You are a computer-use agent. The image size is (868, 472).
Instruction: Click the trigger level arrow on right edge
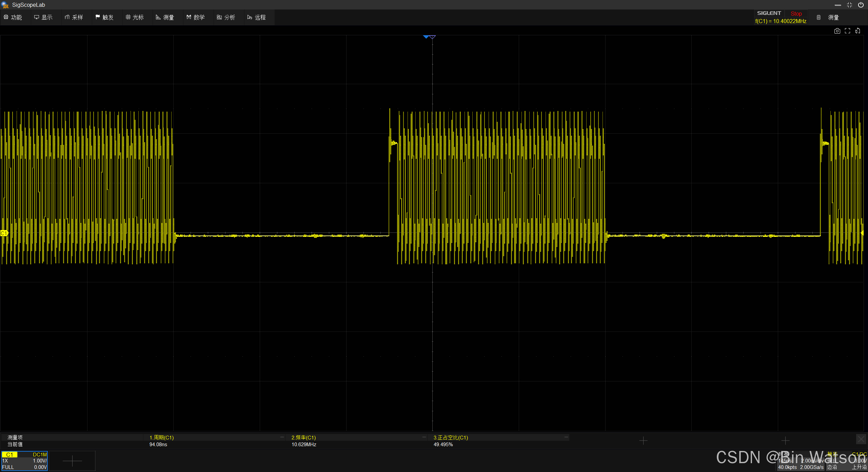862,233
